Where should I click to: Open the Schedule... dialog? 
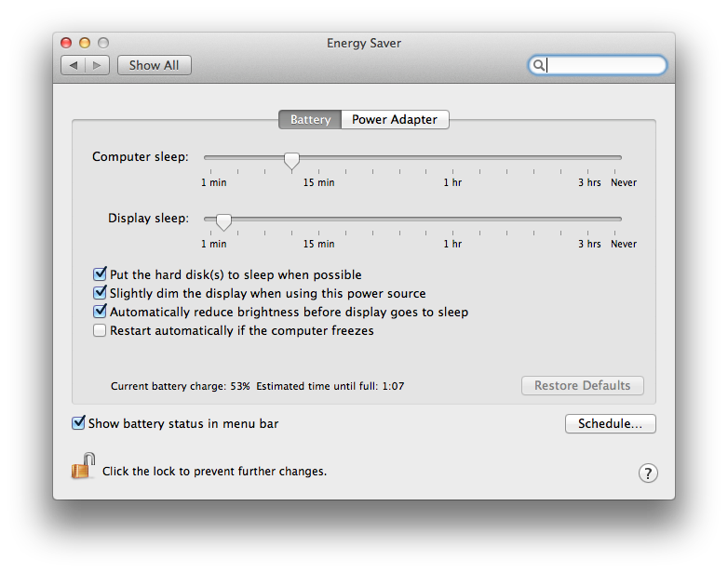(610, 423)
